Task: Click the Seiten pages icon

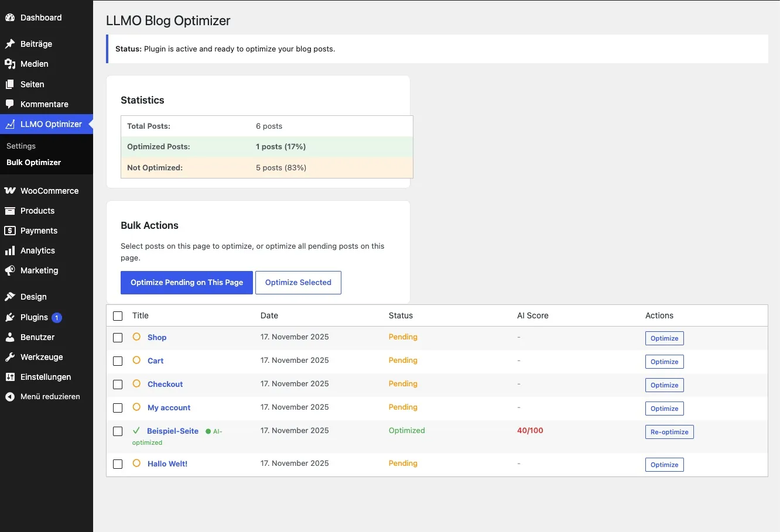Action: pos(10,84)
